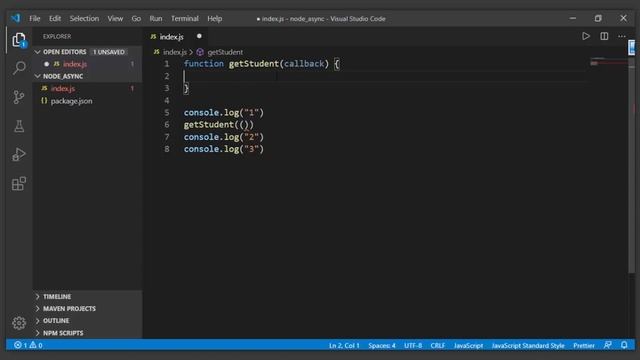Click Prettier in status bar
Screen dimensions: 640x360
[x=584, y=345]
